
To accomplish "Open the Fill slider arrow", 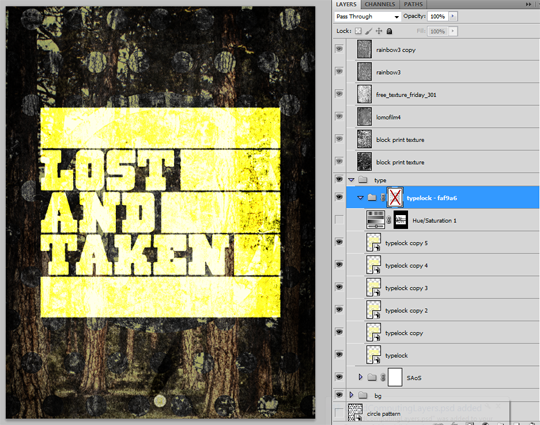I will (453, 31).
